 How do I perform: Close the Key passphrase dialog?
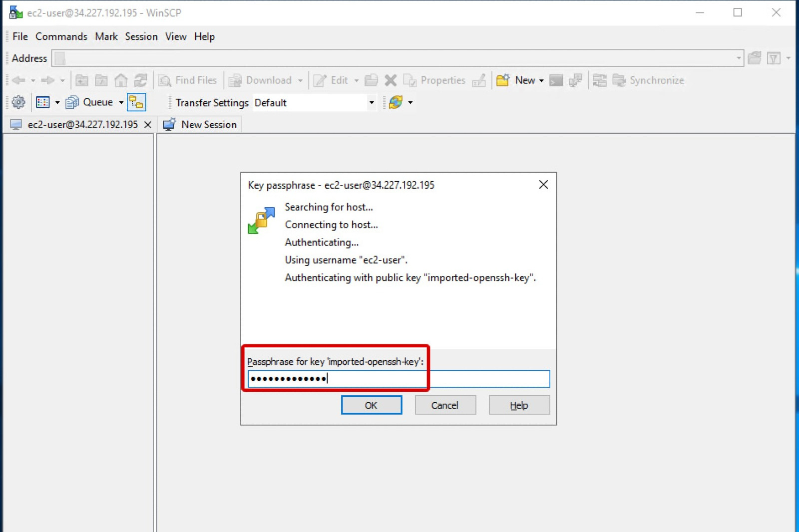[543, 185]
